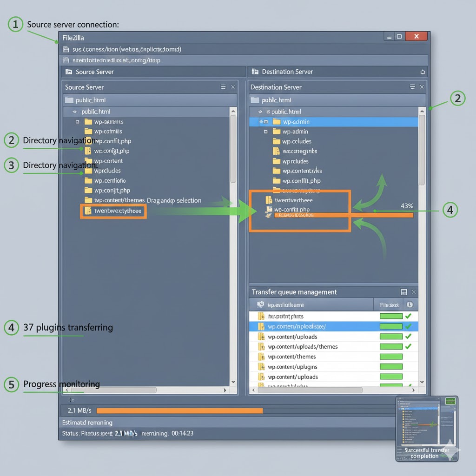Click the checkmark on highlighted wp-conten/nploalstee row
Screen dimensions: 476x476
(408, 326)
